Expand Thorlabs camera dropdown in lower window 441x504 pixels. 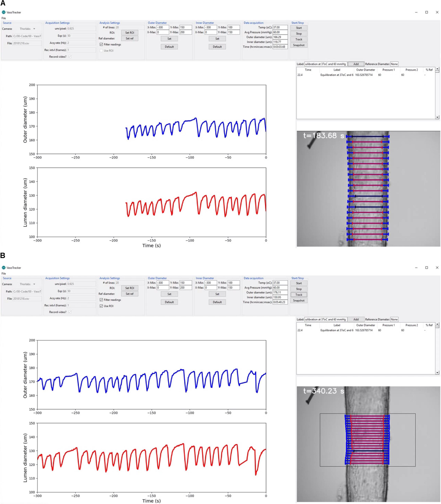[x=34, y=284]
